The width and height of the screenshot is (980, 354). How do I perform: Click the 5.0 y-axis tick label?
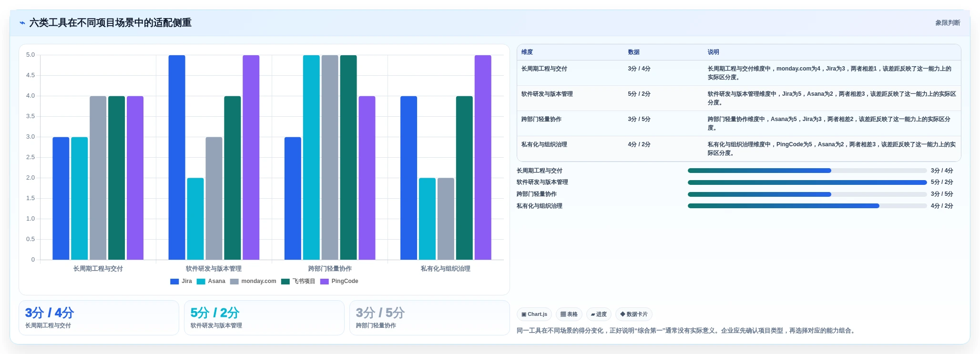click(31, 55)
